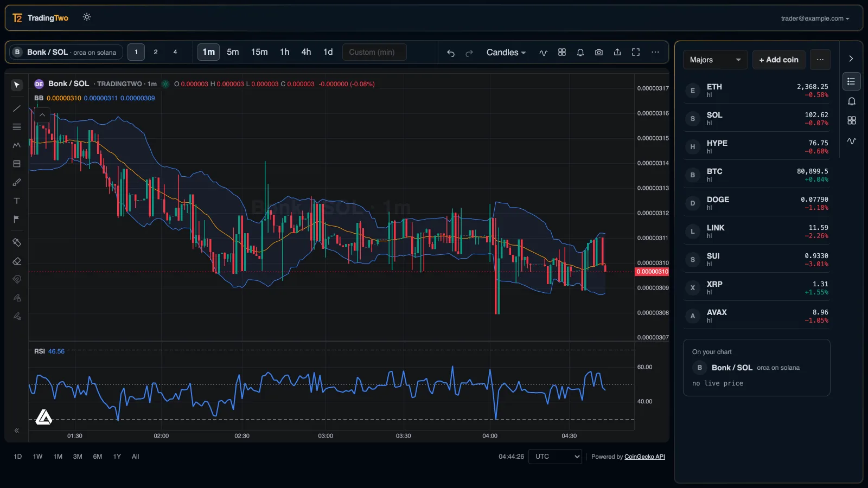Open the Candles chart type dropdown
This screenshot has height=488, width=868.
point(506,53)
